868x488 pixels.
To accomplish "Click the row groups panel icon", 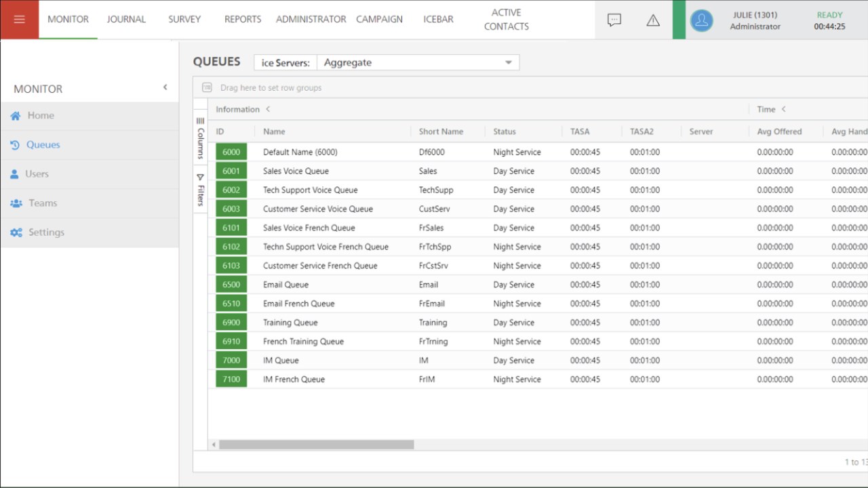I will point(207,87).
